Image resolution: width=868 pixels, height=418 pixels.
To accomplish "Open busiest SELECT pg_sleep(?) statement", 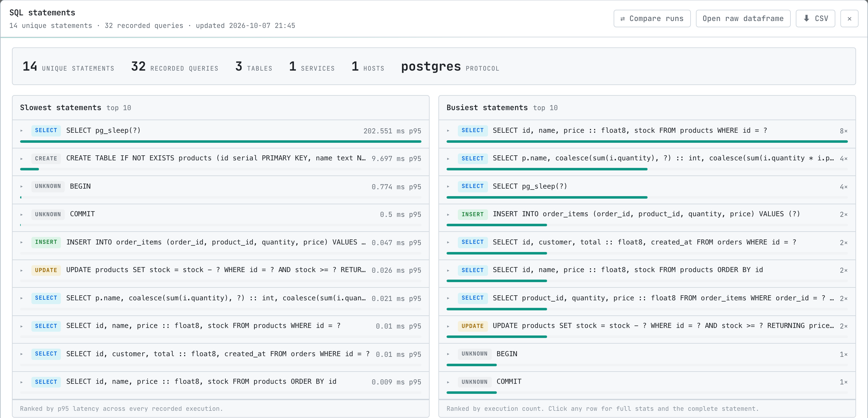I will (x=647, y=190).
